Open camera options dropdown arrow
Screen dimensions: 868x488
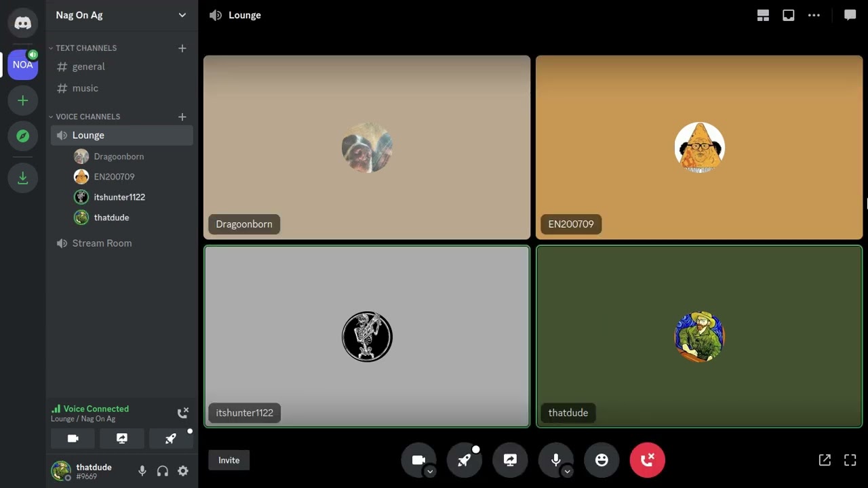coord(430,472)
